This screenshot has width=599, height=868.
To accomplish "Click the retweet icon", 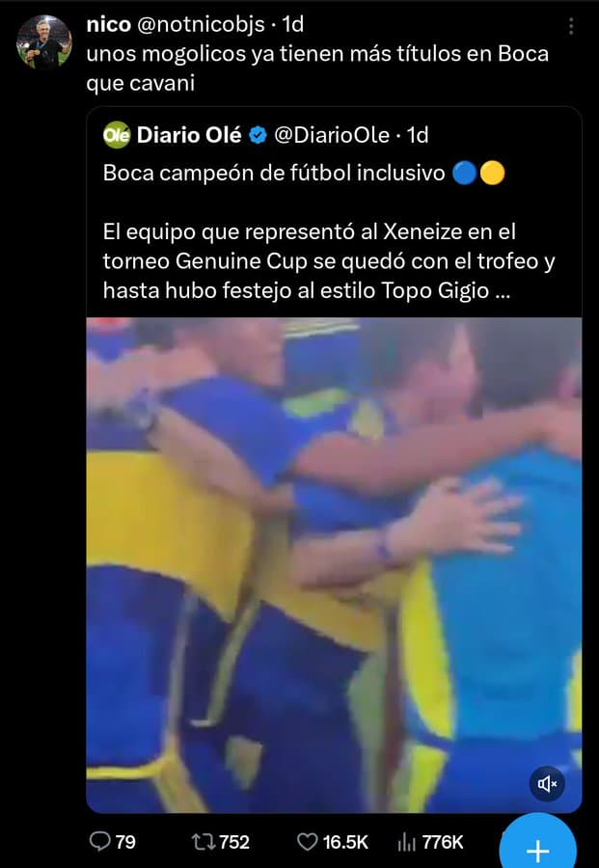I will [203, 842].
